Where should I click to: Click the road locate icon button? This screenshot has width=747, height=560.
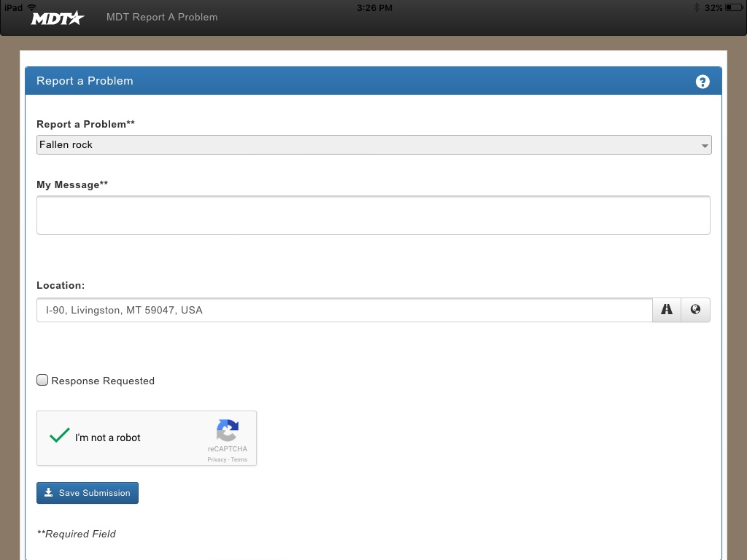pos(667,310)
